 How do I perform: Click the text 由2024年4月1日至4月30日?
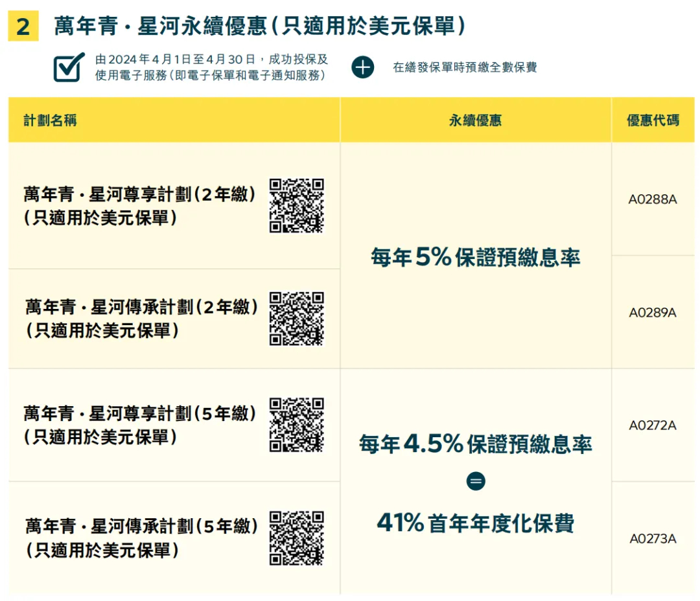coord(174,59)
